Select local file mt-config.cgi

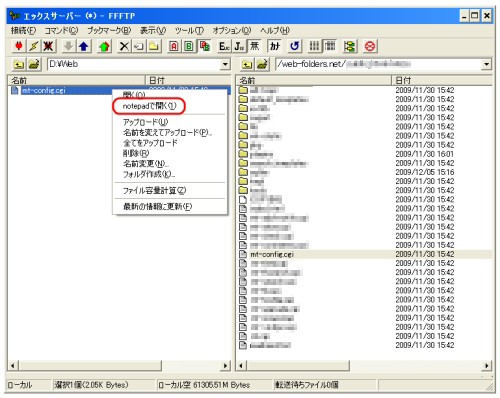(x=44, y=90)
